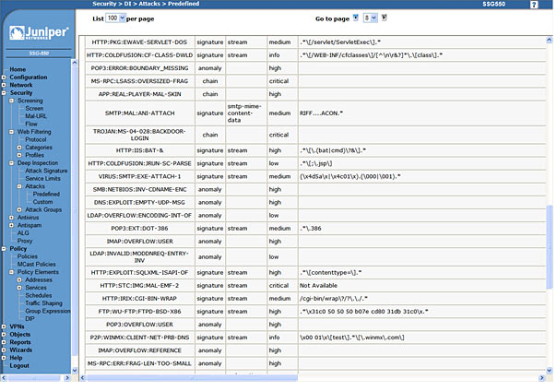Click the sidebar horizontal scroll right arrow
The image size is (554, 383).
[67, 378]
